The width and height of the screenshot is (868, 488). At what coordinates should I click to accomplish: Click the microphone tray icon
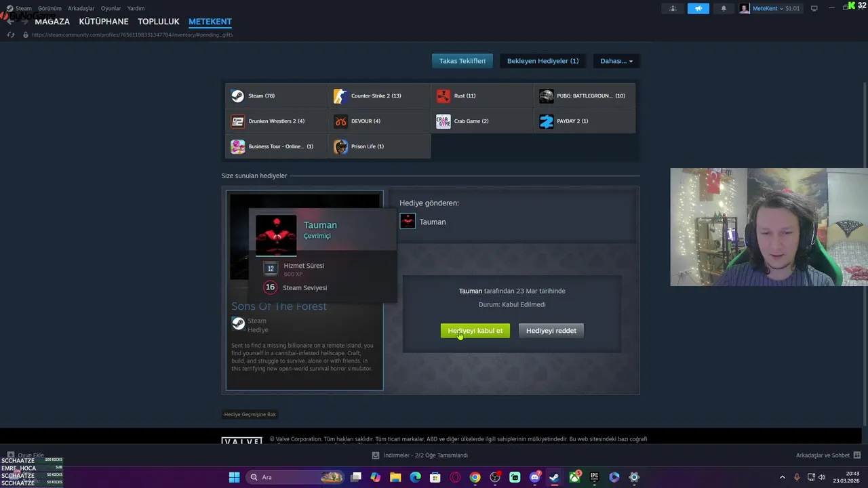point(797,477)
